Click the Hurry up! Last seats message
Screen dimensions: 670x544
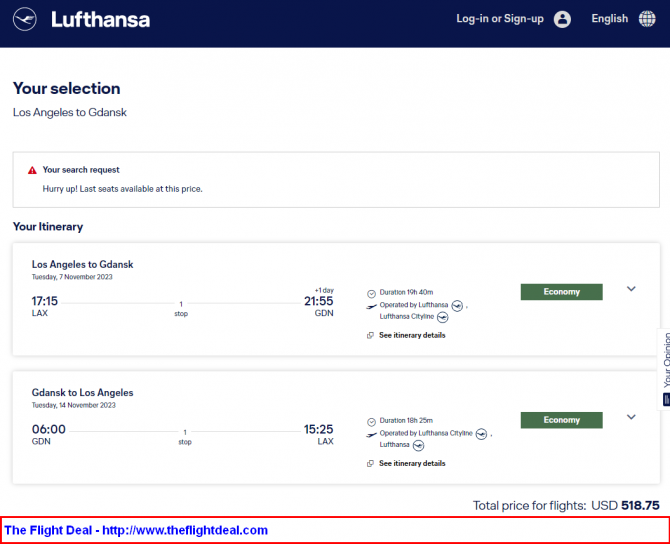point(123,189)
